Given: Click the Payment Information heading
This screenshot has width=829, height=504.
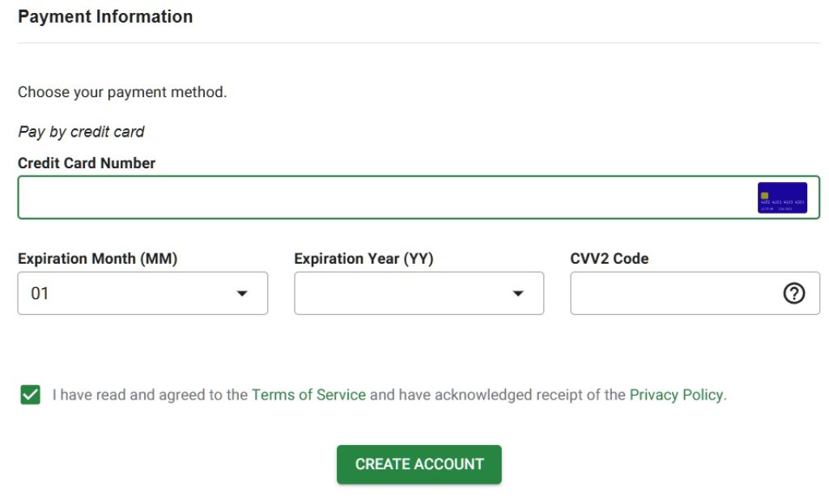Looking at the screenshot, I should (x=105, y=17).
